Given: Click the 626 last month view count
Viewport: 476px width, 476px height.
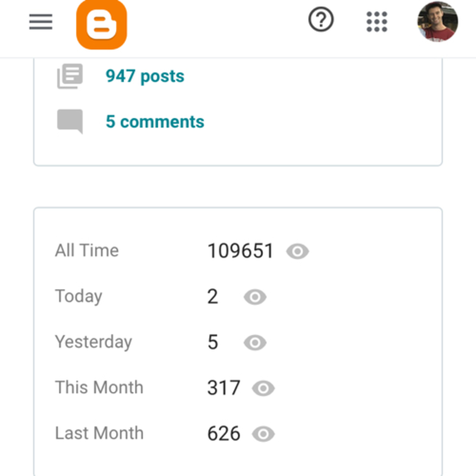Looking at the screenshot, I should 224,434.
